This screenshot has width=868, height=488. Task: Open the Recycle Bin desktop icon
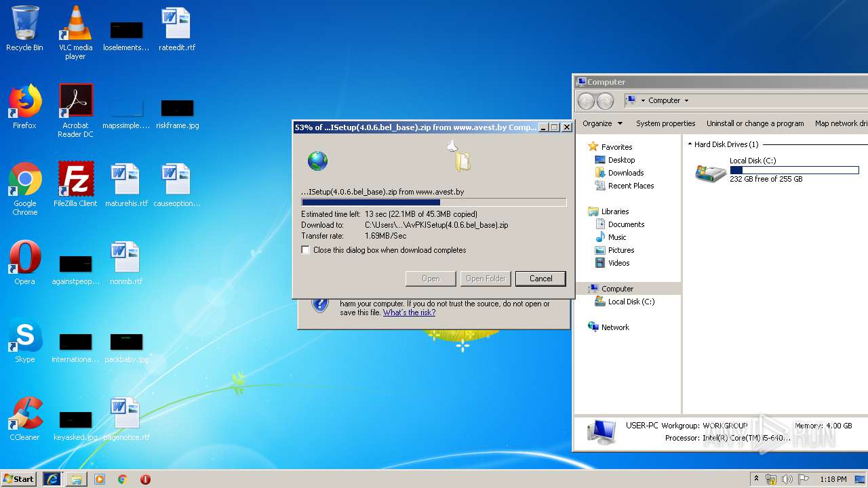(x=24, y=29)
